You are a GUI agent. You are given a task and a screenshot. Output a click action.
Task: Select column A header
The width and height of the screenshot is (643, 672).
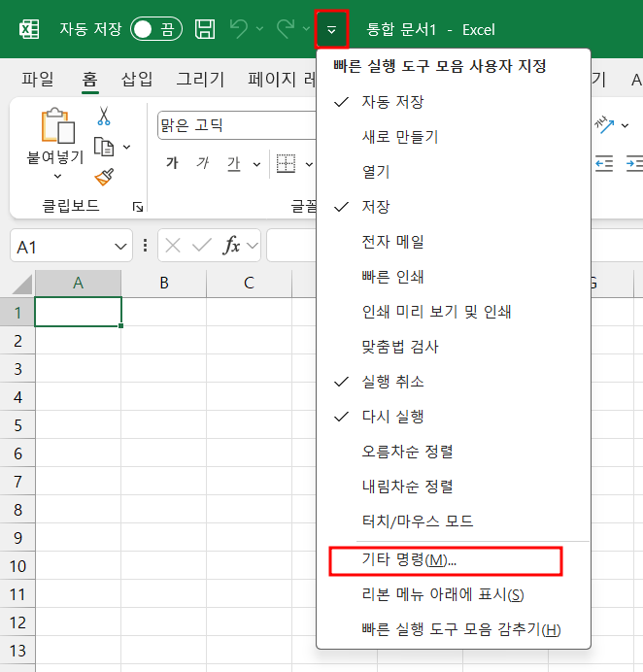tap(78, 283)
